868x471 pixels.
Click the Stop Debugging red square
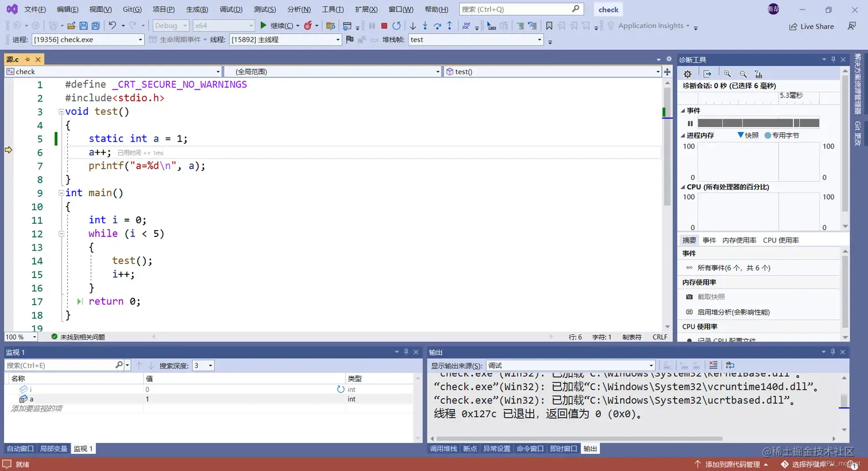point(384,26)
